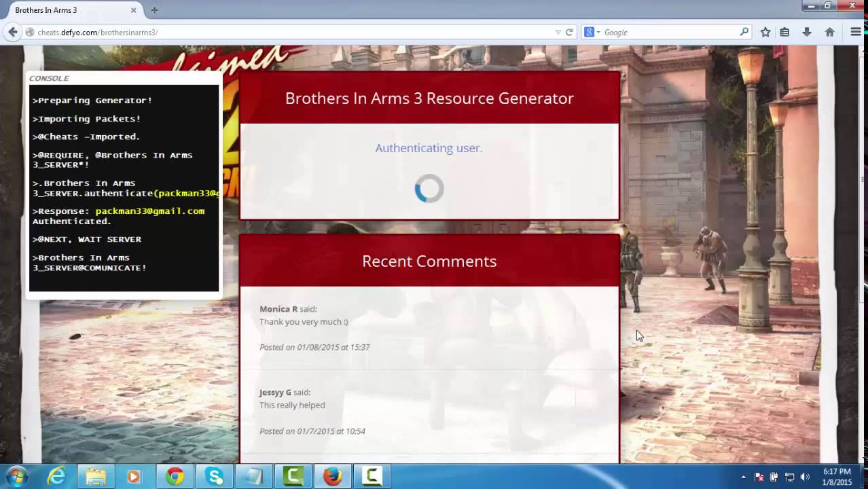
Task: Click the 'This really helped' comment
Action: pyautogui.click(x=292, y=405)
